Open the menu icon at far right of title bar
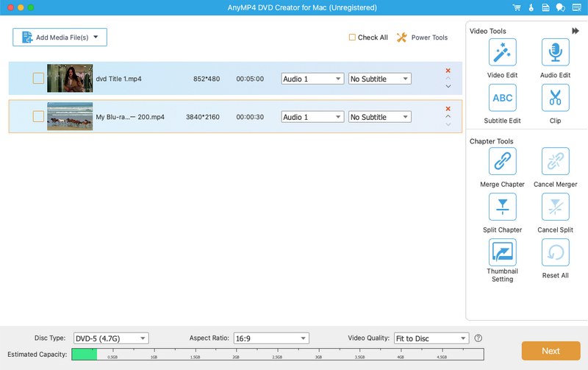Viewport: 588px width, 370px height. [576, 7]
